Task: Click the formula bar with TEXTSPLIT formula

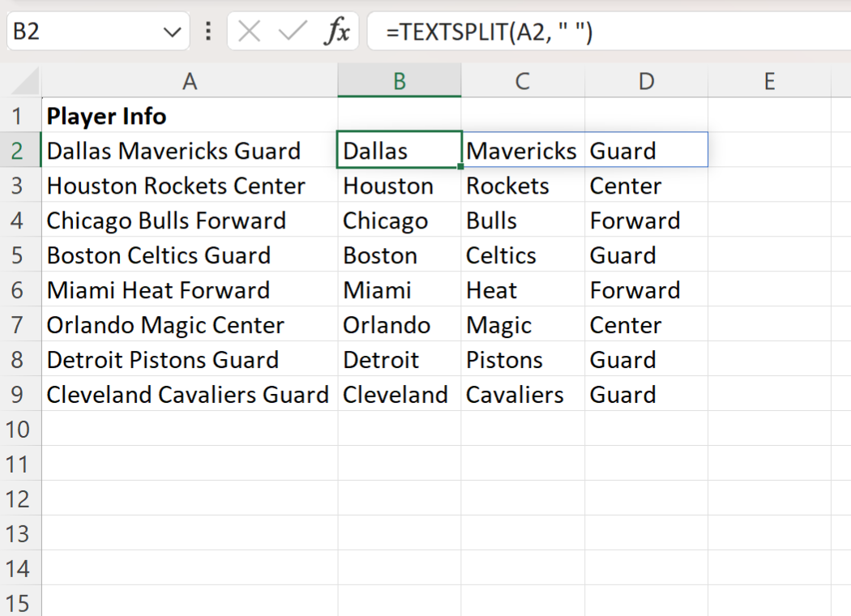Action: [x=608, y=32]
